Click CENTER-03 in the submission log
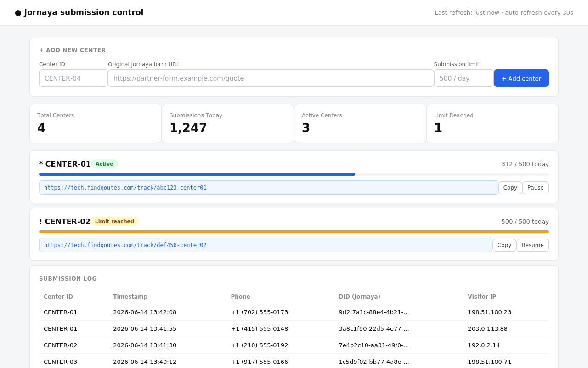The image size is (588, 368). click(x=61, y=362)
